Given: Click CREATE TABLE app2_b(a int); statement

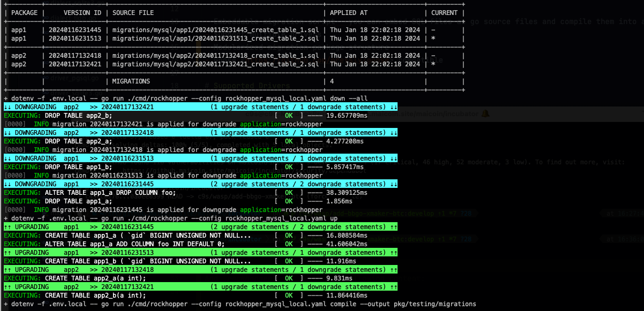Looking at the screenshot, I should (95, 296).
